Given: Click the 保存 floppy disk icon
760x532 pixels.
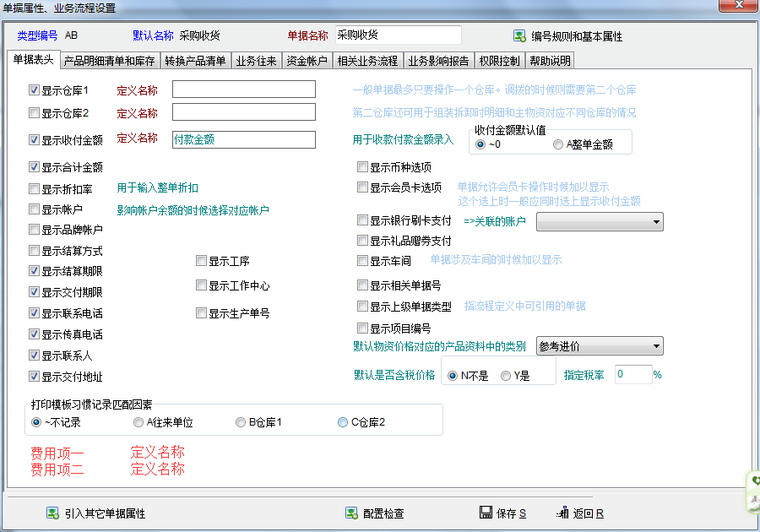Looking at the screenshot, I should point(486,513).
